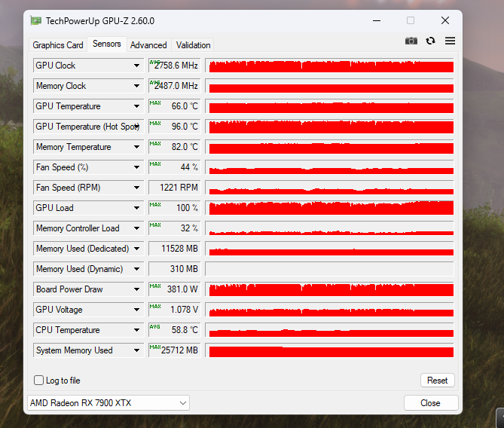This screenshot has height=428, width=504.
Task: Click the Memory Controller Load 32 % value
Action: point(175,228)
